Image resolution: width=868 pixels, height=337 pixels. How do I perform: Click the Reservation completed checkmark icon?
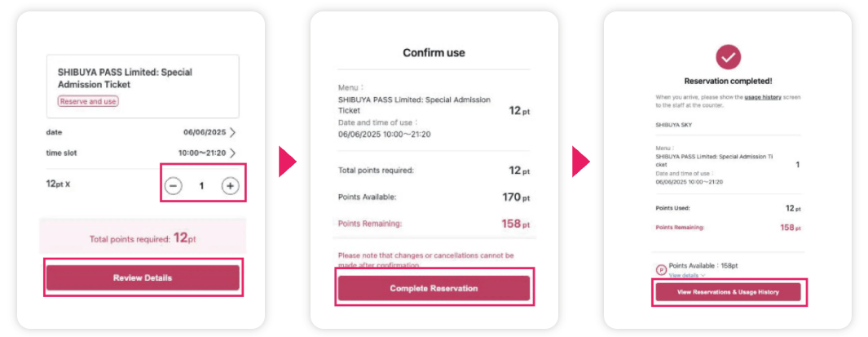coord(727,56)
